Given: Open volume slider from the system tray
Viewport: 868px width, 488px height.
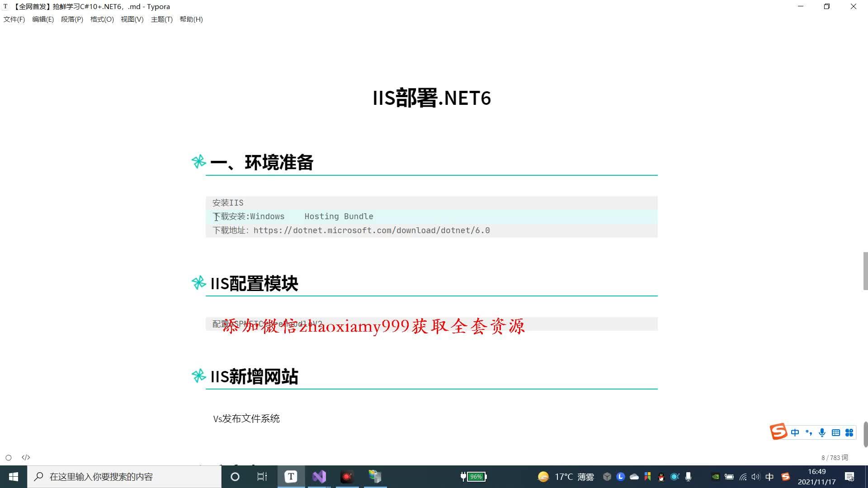Looking at the screenshot, I should pos(756,477).
